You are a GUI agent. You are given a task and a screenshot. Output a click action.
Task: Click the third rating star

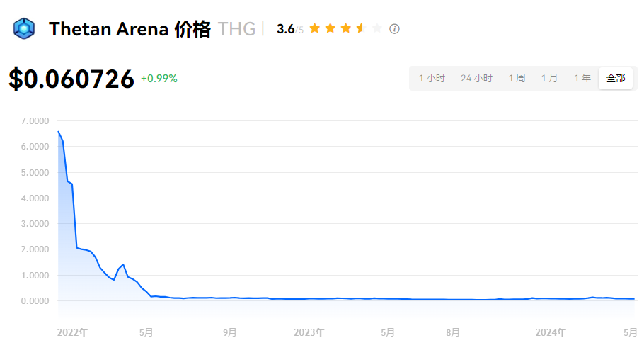point(346,28)
